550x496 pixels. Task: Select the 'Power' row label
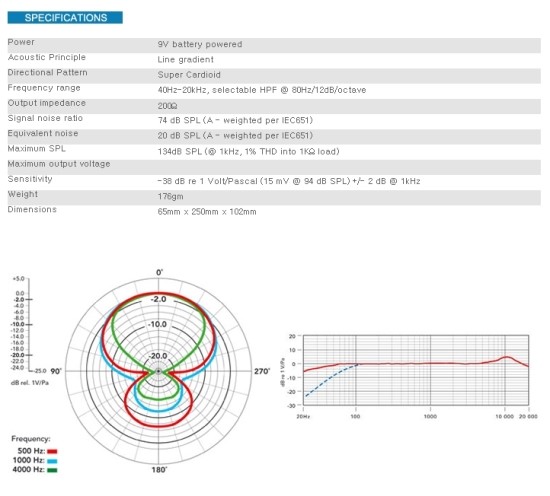point(21,42)
